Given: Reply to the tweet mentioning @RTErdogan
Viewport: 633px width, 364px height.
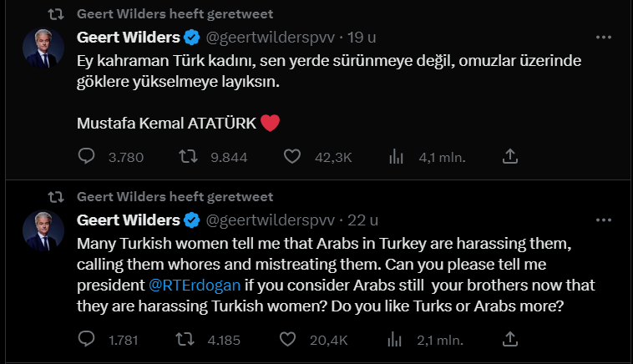Looking at the screenshot, I should click(x=87, y=339).
